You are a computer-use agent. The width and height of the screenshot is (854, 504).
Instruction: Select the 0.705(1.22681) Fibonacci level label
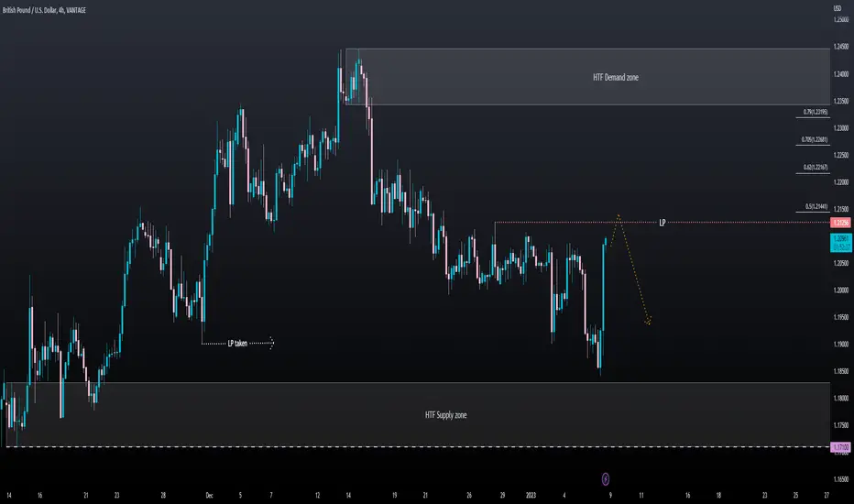click(815, 139)
